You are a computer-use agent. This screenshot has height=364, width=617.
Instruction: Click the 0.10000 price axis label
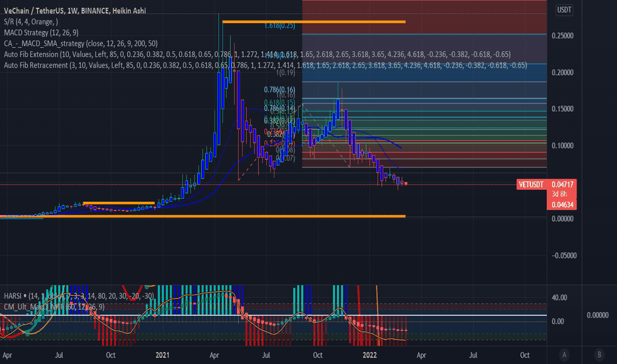562,146
